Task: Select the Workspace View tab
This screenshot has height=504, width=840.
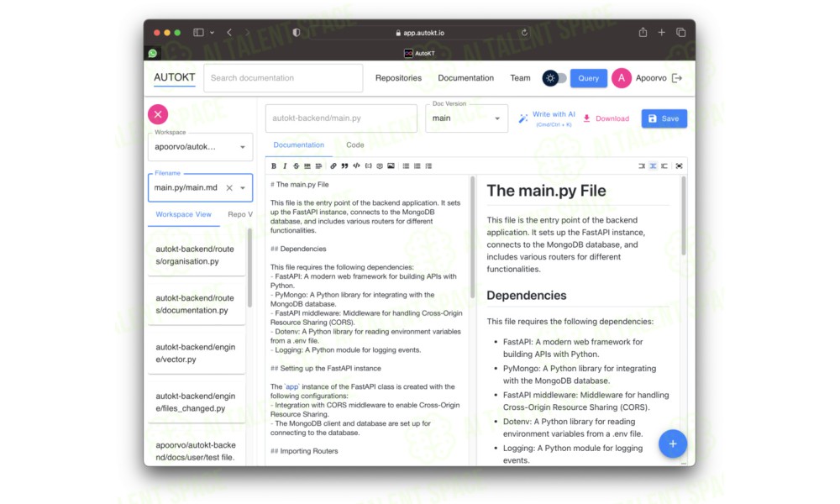Action: tap(184, 215)
